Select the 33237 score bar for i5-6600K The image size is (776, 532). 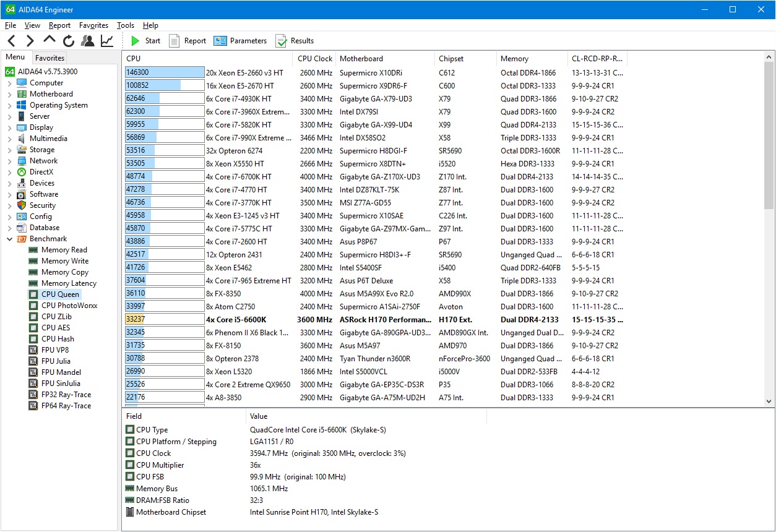pyautogui.click(x=165, y=320)
